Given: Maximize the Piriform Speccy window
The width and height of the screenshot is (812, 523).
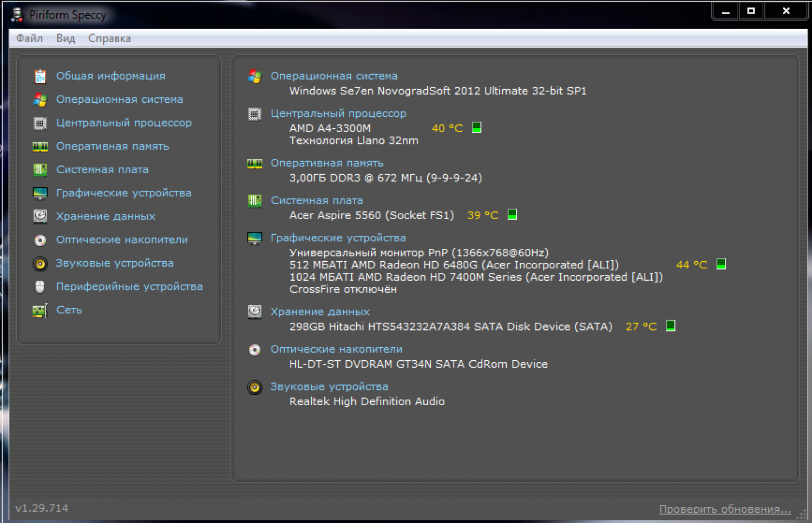Looking at the screenshot, I should tap(751, 11).
